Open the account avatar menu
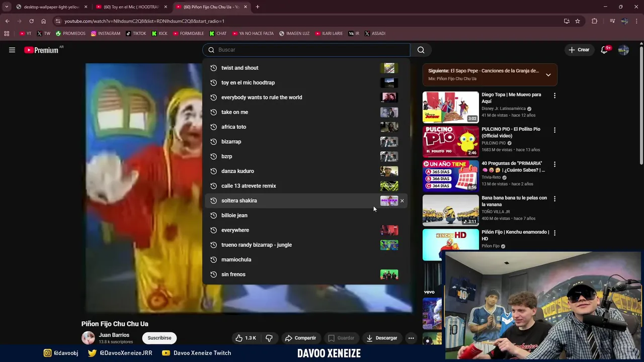The image size is (644, 362). (x=623, y=50)
